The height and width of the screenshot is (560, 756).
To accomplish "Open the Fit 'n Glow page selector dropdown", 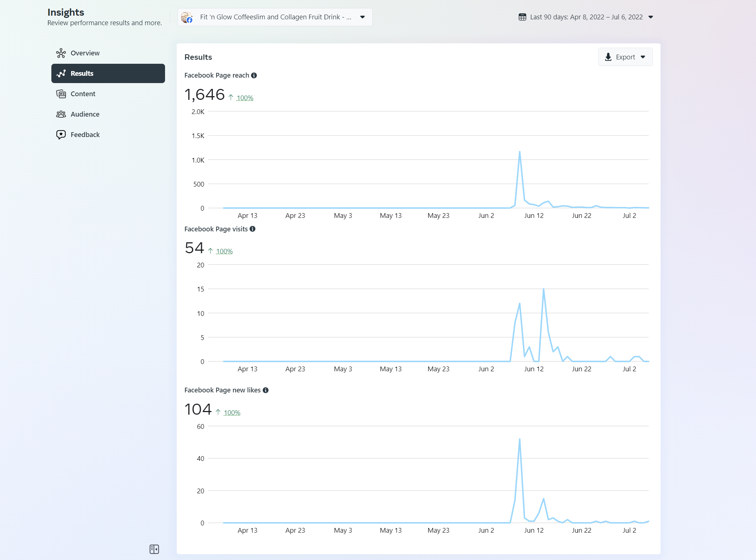I will click(x=275, y=17).
